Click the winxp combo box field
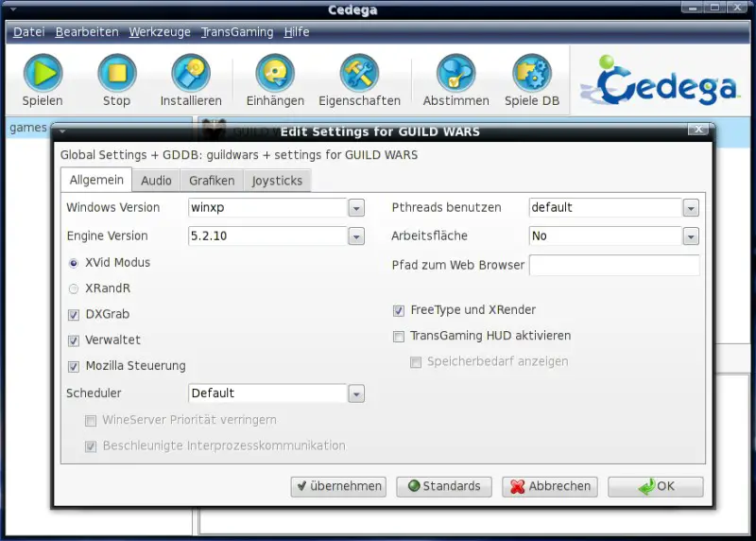 click(x=268, y=208)
